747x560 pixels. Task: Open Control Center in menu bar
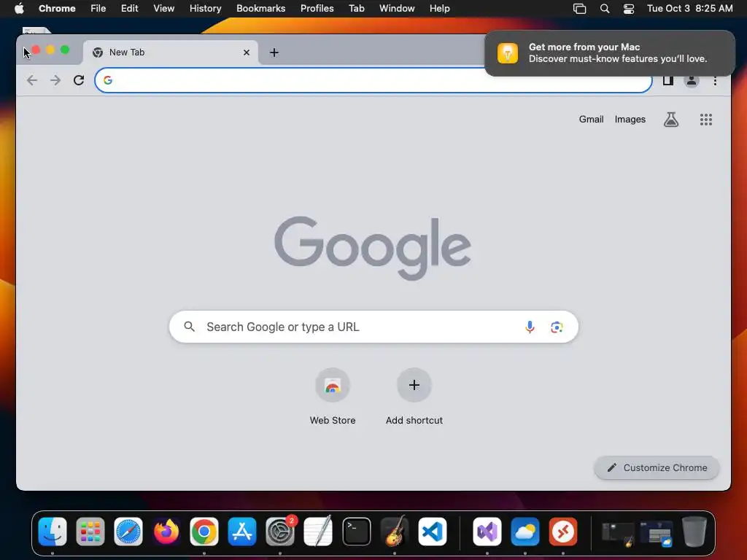[x=628, y=8]
